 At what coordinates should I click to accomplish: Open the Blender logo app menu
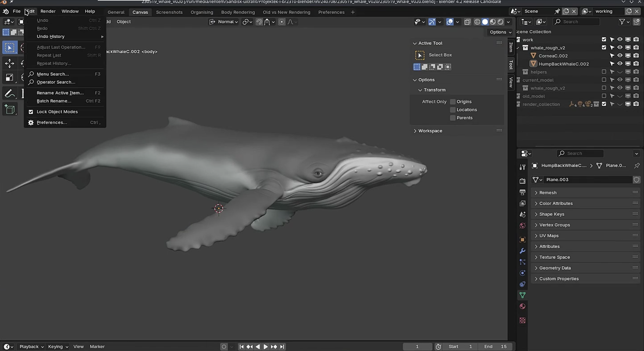pos(6,11)
